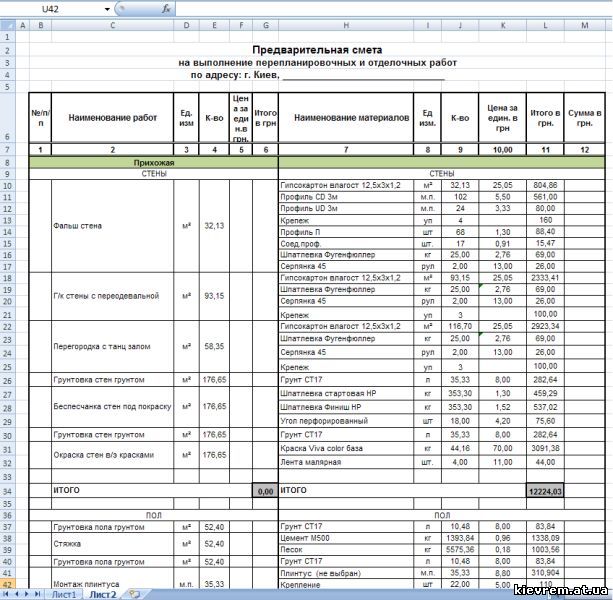613x600 pixels.
Task: Select row 21 by its row header
Action: pyautogui.click(x=7, y=315)
